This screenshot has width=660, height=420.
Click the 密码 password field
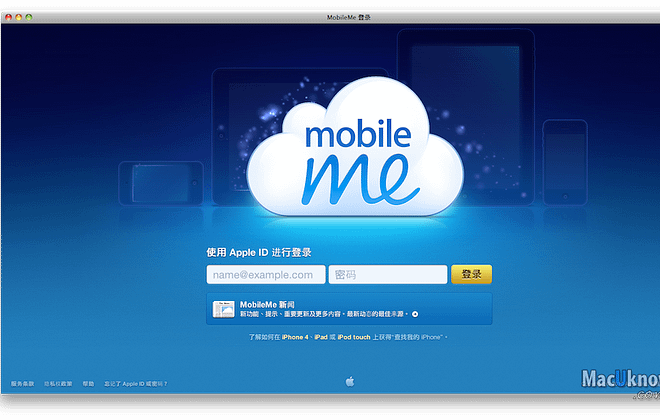[x=387, y=275]
